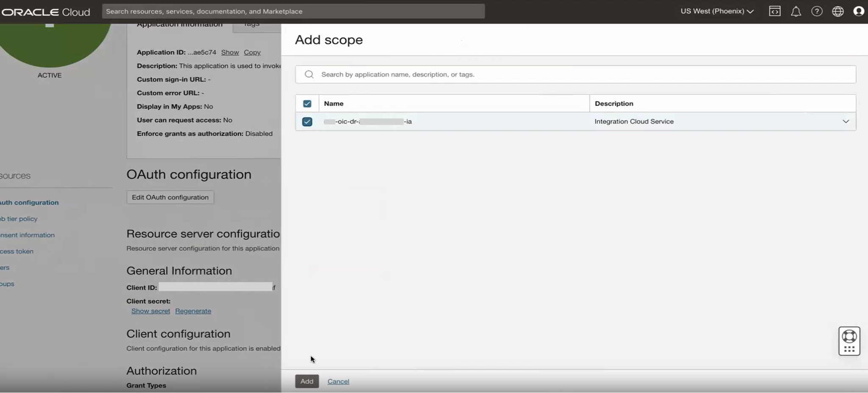Screen dimensions: 868x393
Task: Open the US West (Phoenix) region dropdown
Action: click(717, 11)
